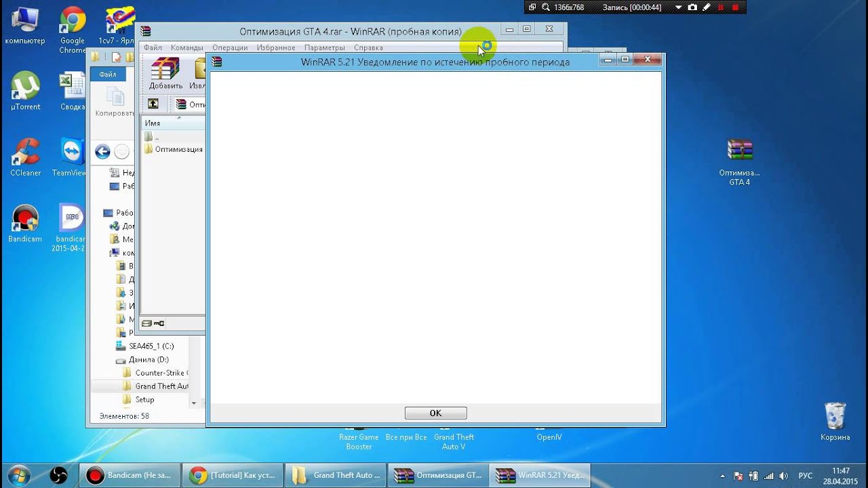Stop the Bandicam recording
Image resolution: width=868 pixels, height=488 pixels.
coord(735,7)
